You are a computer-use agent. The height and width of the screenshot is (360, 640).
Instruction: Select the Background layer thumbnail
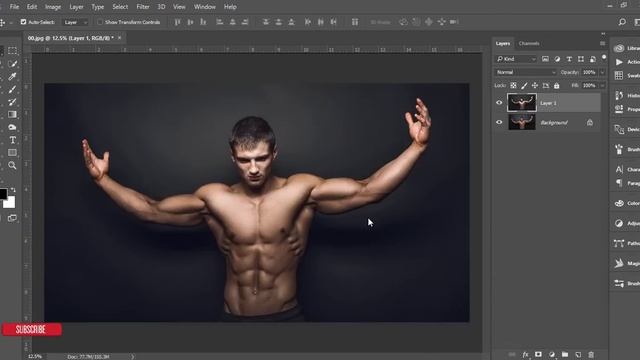[522, 122]
